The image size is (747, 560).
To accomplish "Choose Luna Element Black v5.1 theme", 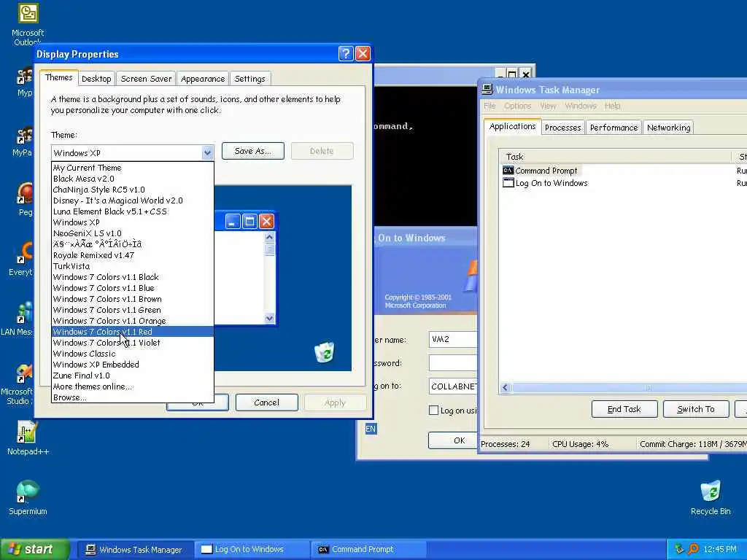I will (133, 211).
